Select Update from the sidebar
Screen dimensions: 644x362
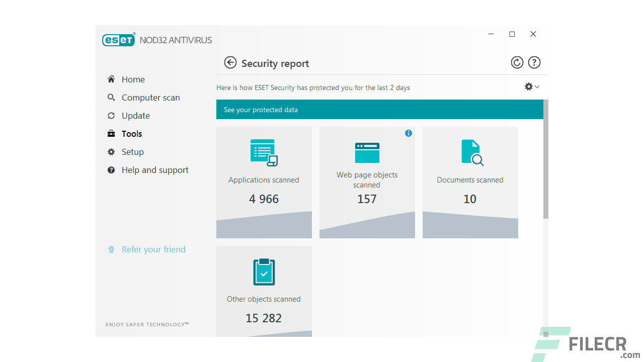[x=135, y=116]
